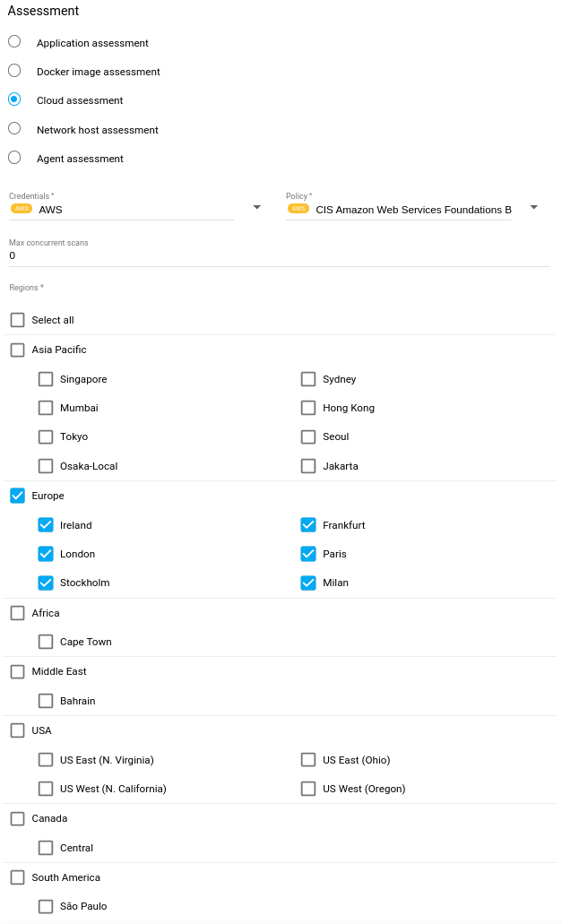Select Application assessment radio button
Viewport: 562px width, 924px height.
point(14,42)
